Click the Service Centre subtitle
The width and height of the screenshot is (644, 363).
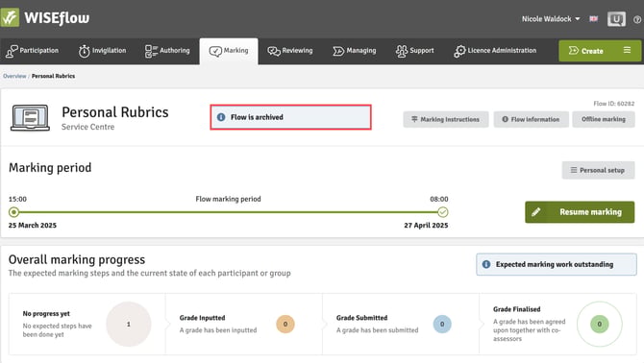click(x=87, y=127)
